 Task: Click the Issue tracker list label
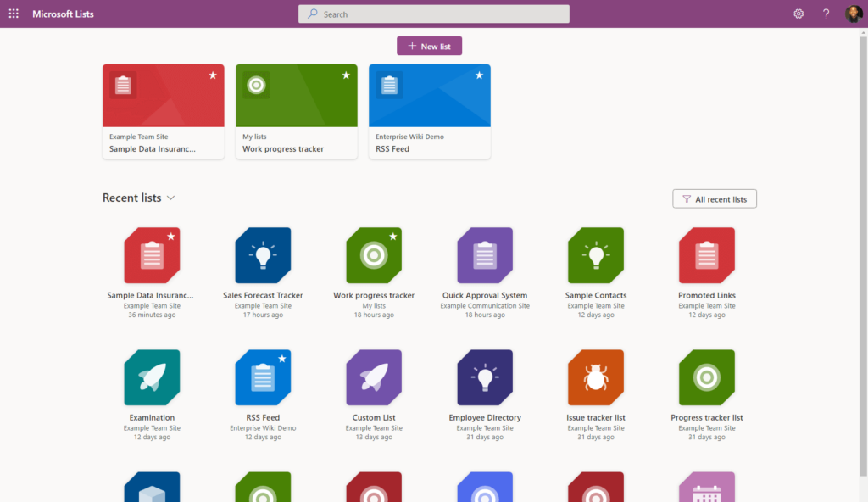pyautogui.click(x=596, y=417)
